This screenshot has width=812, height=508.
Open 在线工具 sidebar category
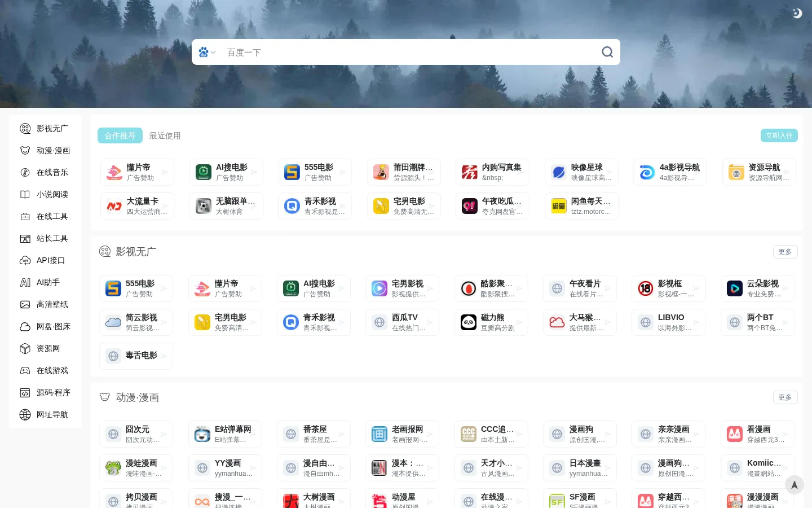(x=45, y=216)
